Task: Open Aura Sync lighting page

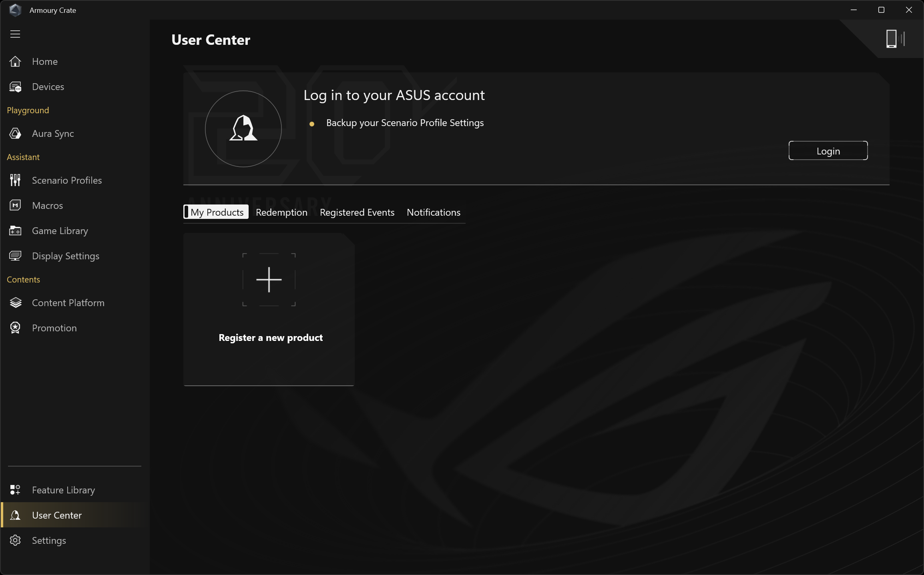Action: [x=75, y=134]
